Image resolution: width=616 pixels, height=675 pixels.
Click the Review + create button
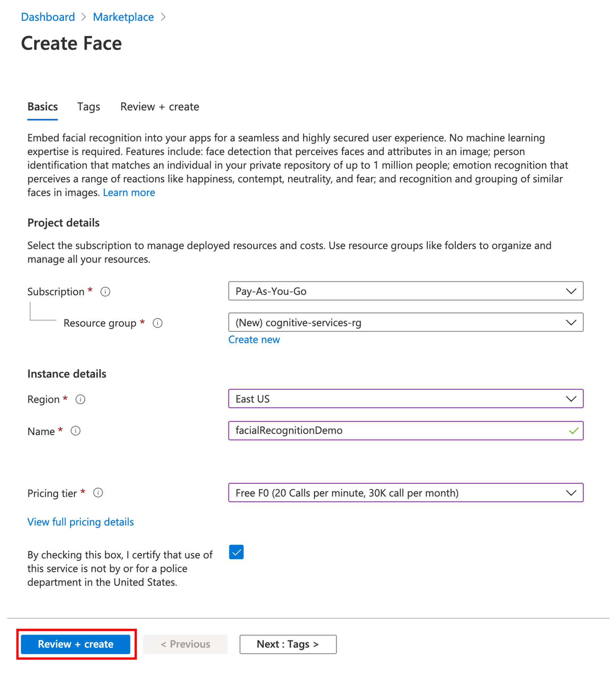click(76, 644)
